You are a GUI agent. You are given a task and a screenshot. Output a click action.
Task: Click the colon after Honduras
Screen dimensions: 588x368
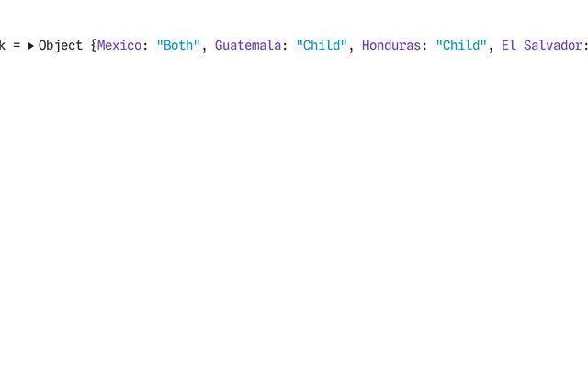[x=424, y=46]
